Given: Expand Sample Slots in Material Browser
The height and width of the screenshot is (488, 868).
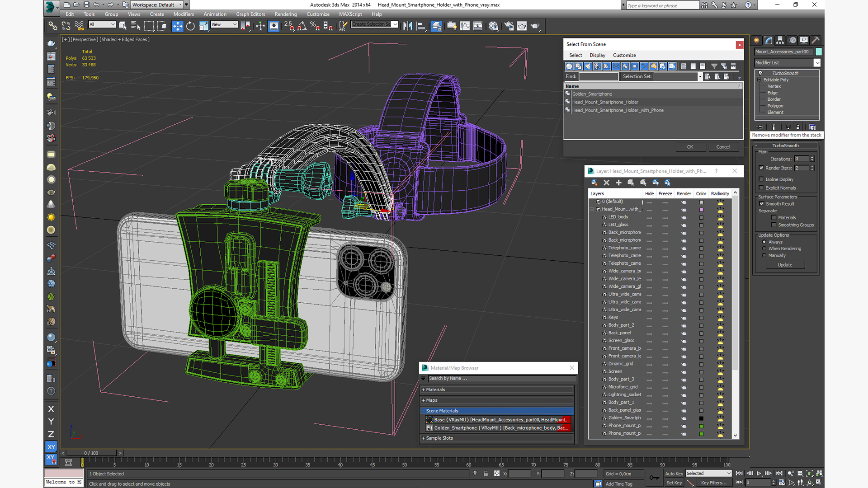Looking at the screenshot, I should (497, 438).
